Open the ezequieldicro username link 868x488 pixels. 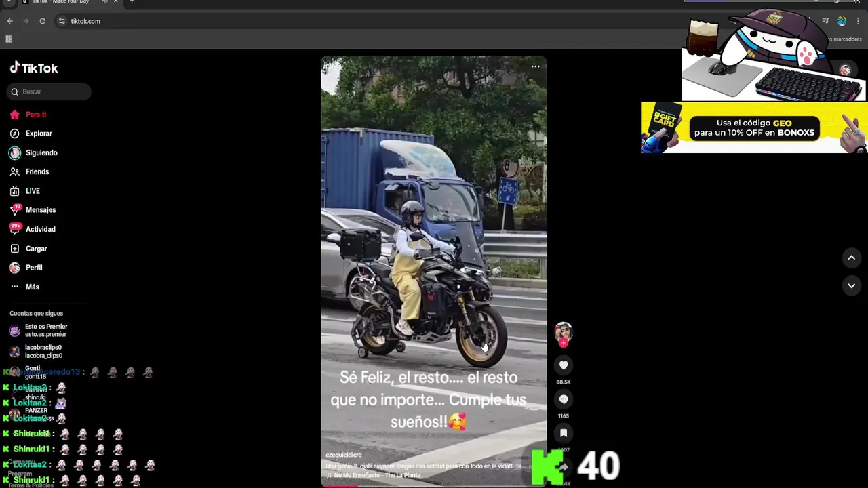click(344, 455)
